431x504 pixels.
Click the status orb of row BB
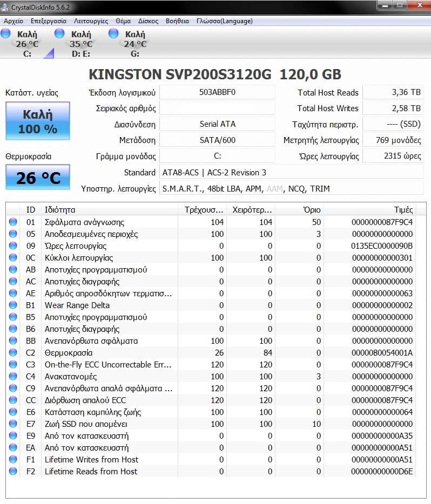coord(13,340)
